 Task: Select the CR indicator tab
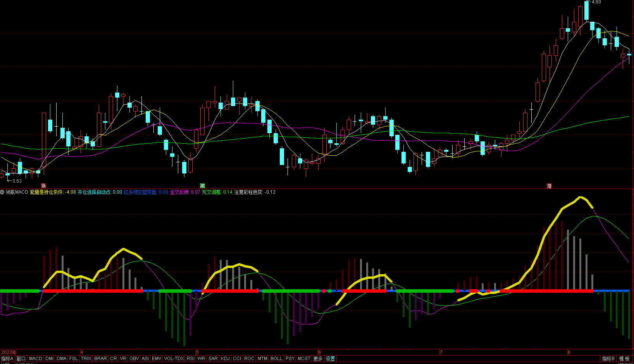tap(114, 359)
